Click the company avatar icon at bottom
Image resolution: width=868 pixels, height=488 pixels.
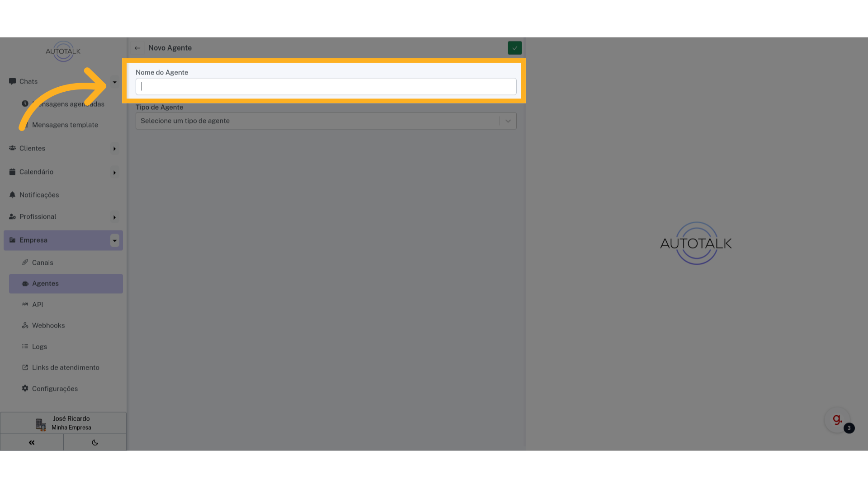(x=41, y=424)
